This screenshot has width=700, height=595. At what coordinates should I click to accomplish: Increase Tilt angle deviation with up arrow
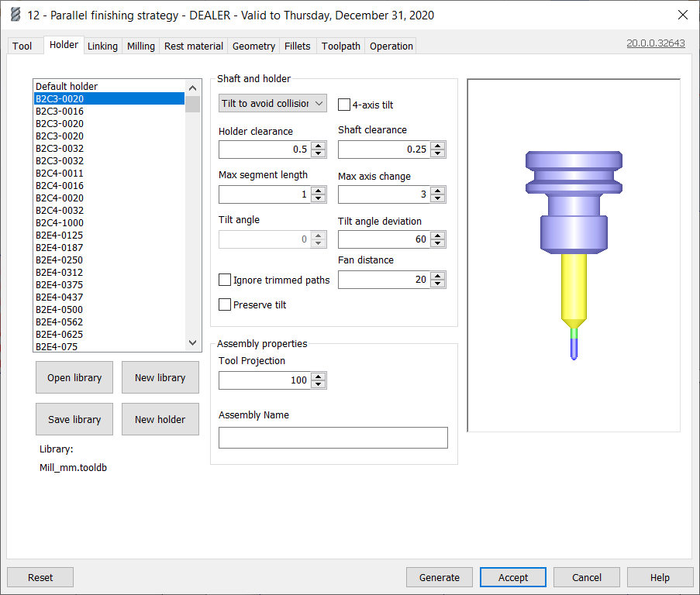tap(438, 236)
